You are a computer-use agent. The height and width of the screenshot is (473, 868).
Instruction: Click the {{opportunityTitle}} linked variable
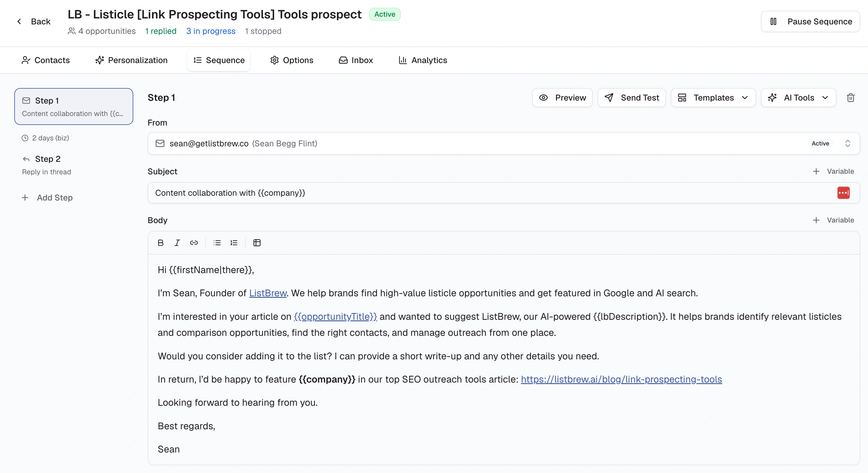pos(335,317)
